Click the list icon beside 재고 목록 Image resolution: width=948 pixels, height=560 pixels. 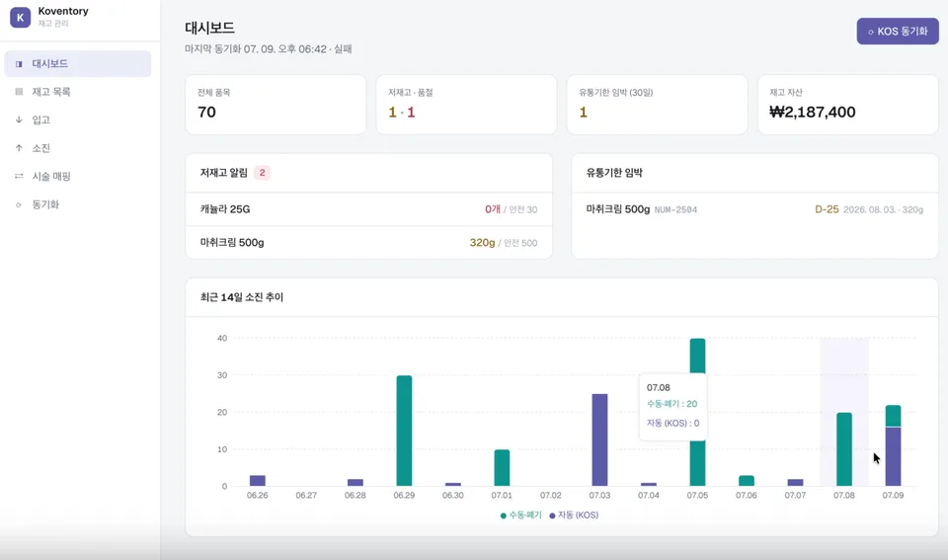(x=19, y=92)
